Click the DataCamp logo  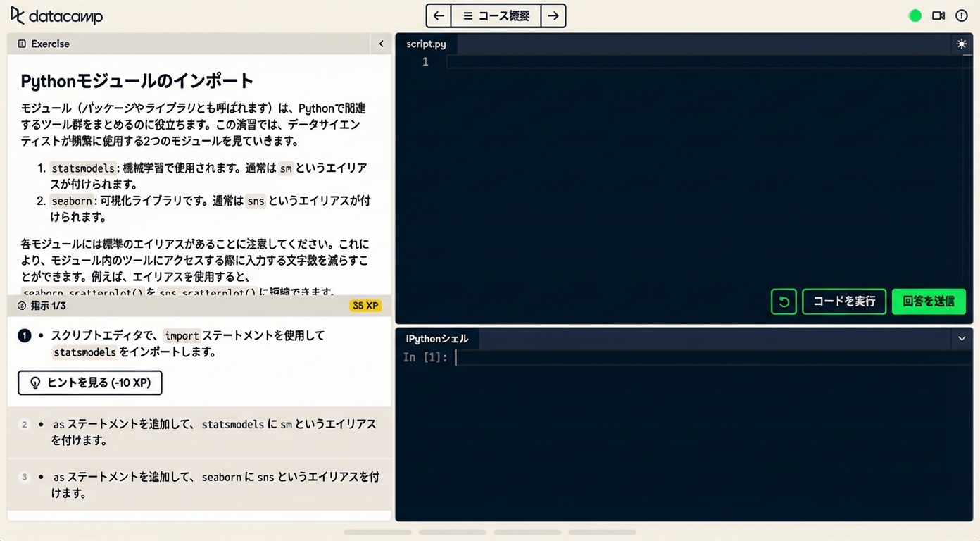(57, 15)
